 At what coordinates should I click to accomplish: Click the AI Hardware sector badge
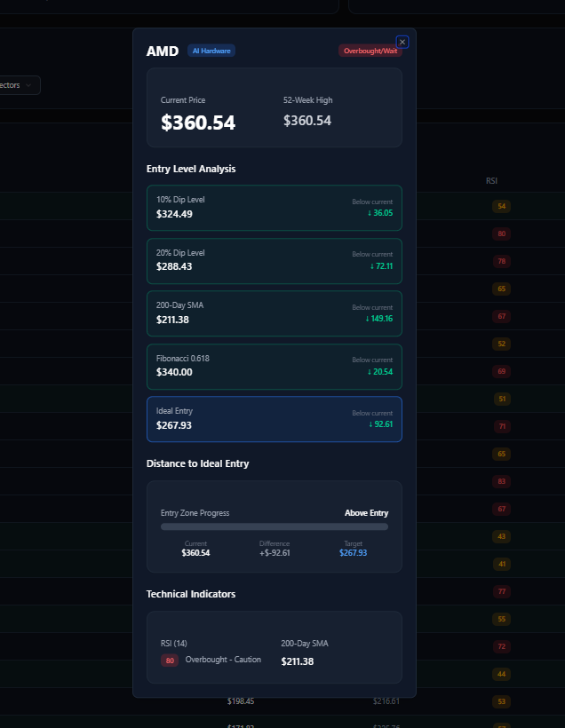(211, 51)
